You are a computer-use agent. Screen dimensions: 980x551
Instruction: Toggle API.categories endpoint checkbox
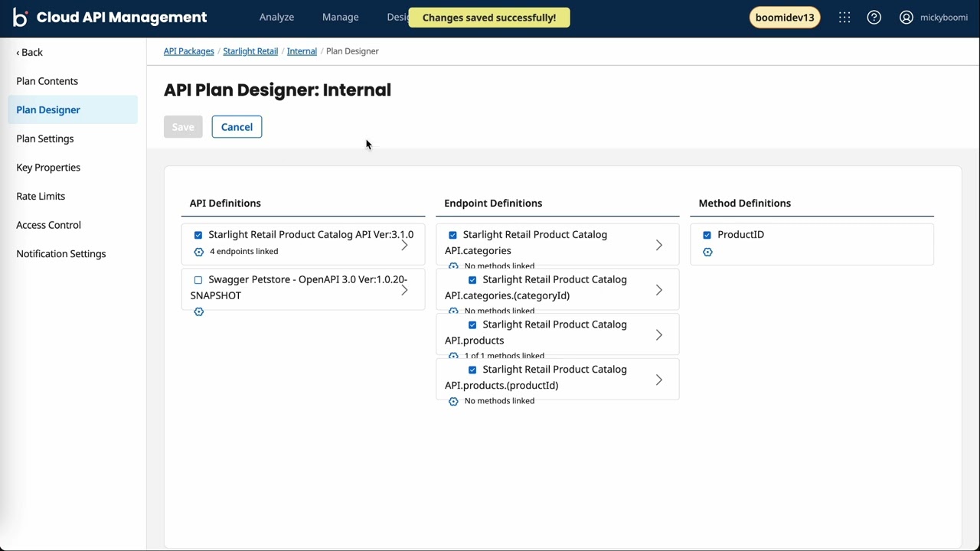[x=452, y=235]
